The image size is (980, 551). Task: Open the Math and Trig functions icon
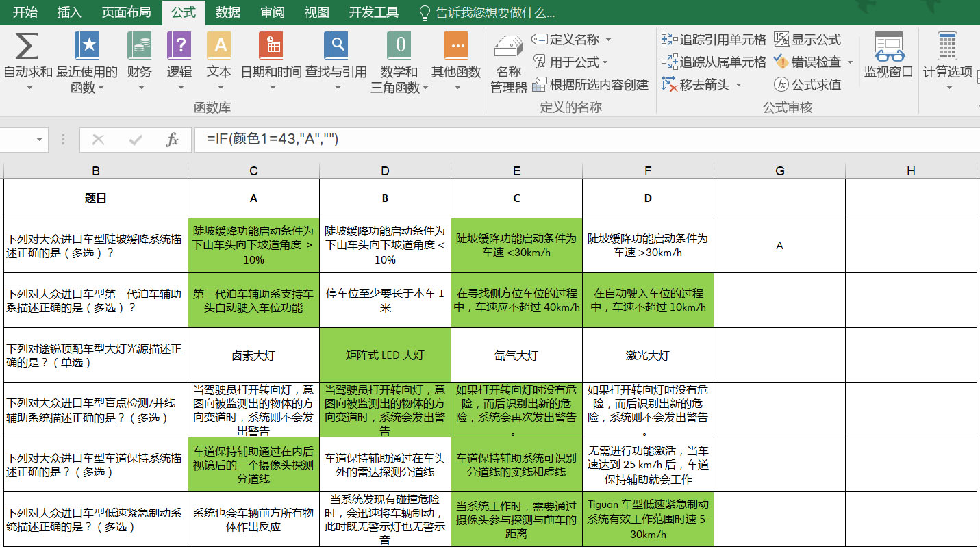pyautogui.click(x=399, y=47)
